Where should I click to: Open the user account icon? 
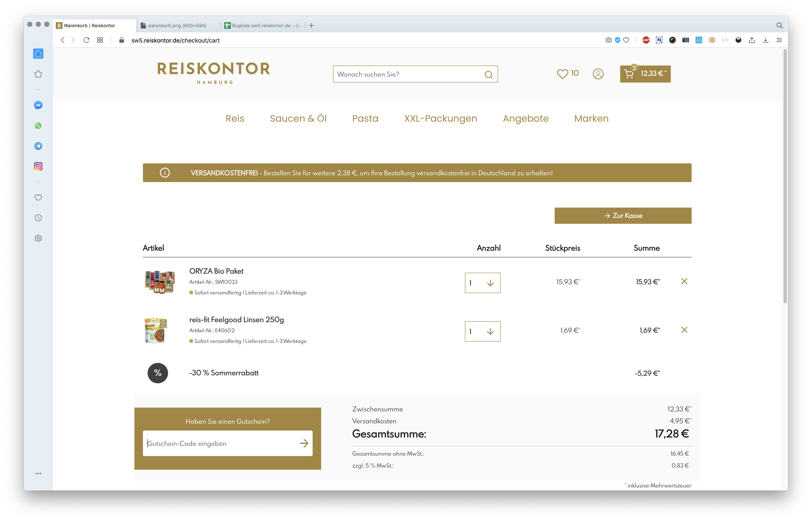598,74
